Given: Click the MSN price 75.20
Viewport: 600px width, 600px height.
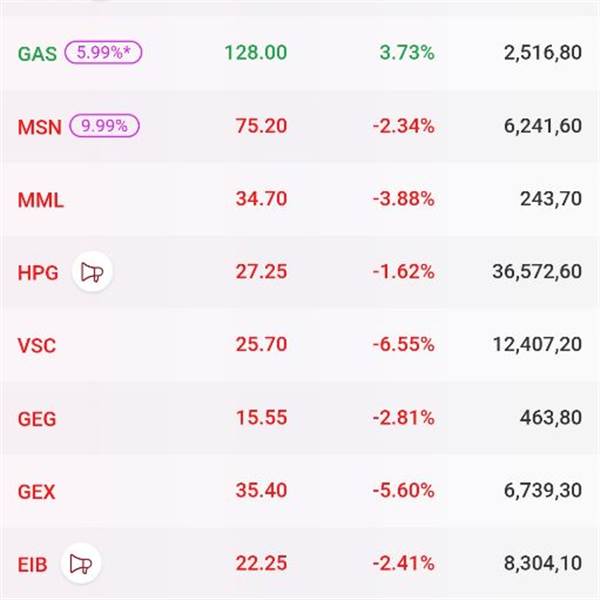Looking at the screenshot, I should (261, 126).
